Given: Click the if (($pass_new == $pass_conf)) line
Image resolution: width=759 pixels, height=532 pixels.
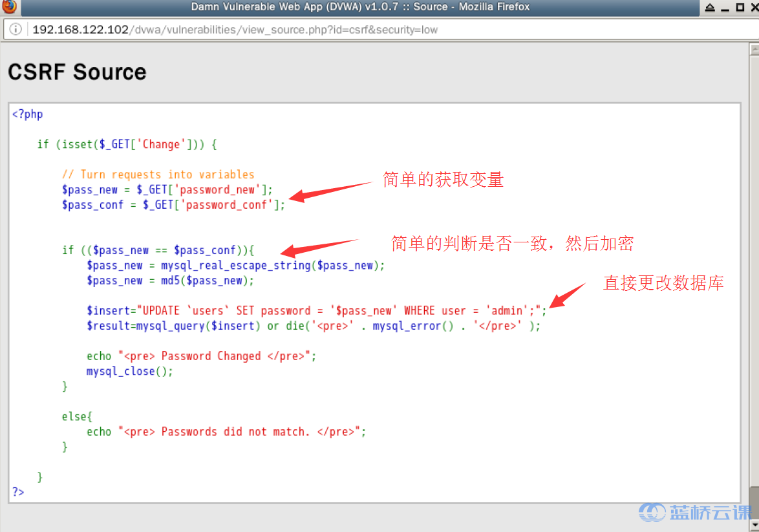Looking at the screenshot, I should [158, 250].
